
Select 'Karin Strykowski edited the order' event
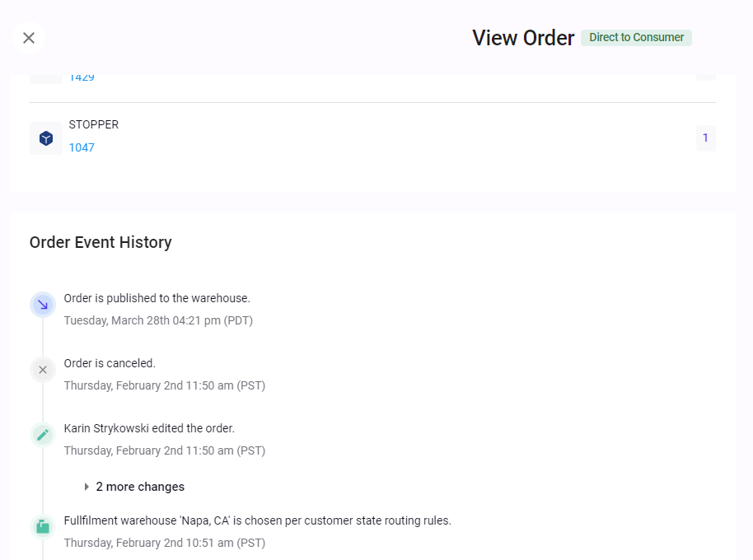click(x=149, y=428)
